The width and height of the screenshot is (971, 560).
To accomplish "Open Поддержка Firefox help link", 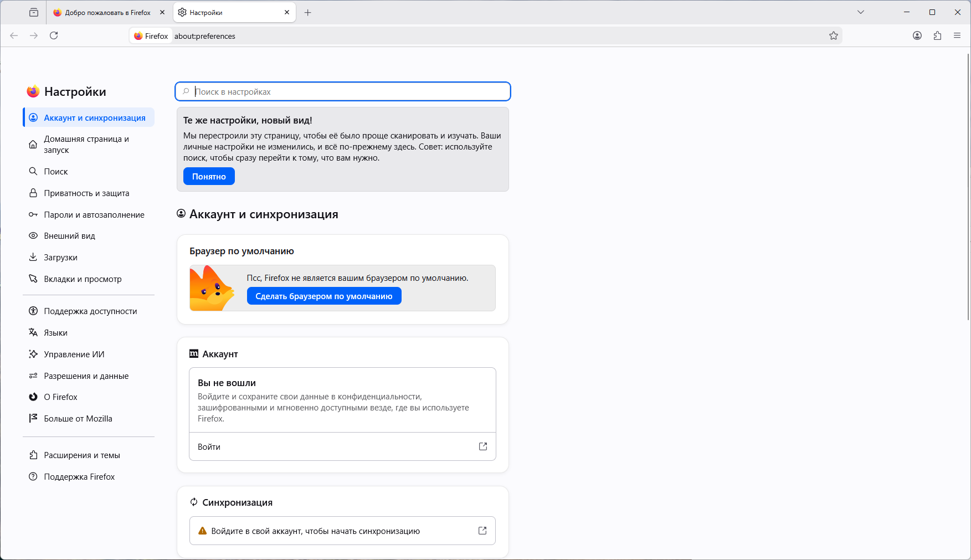I will (x=89, y=477).
